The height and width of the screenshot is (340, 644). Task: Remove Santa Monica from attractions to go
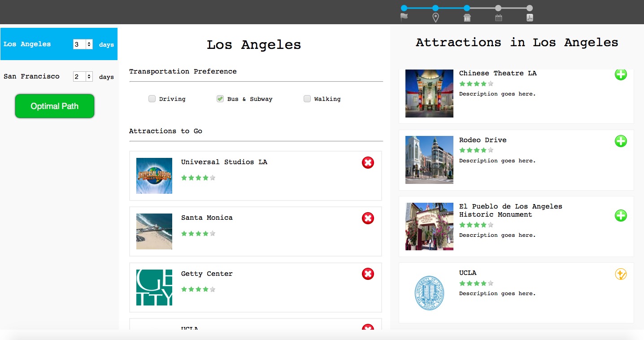coord(368,218)
